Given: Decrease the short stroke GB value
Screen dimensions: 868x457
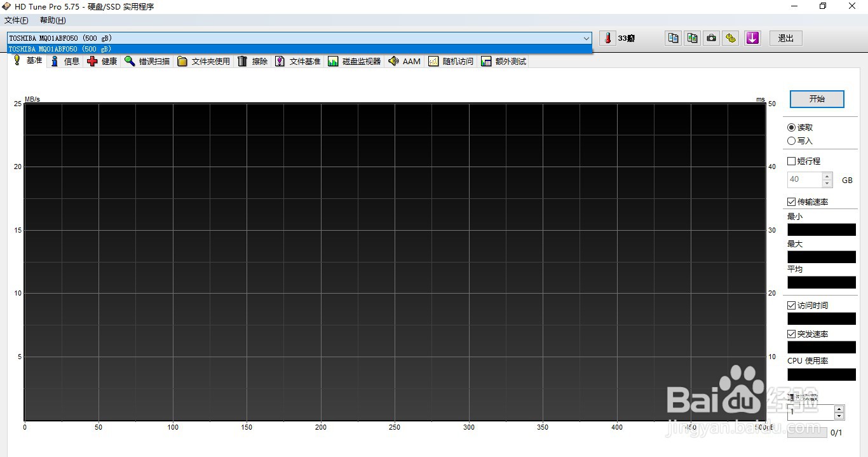Looking at the screenshot, I should point(827,184).
